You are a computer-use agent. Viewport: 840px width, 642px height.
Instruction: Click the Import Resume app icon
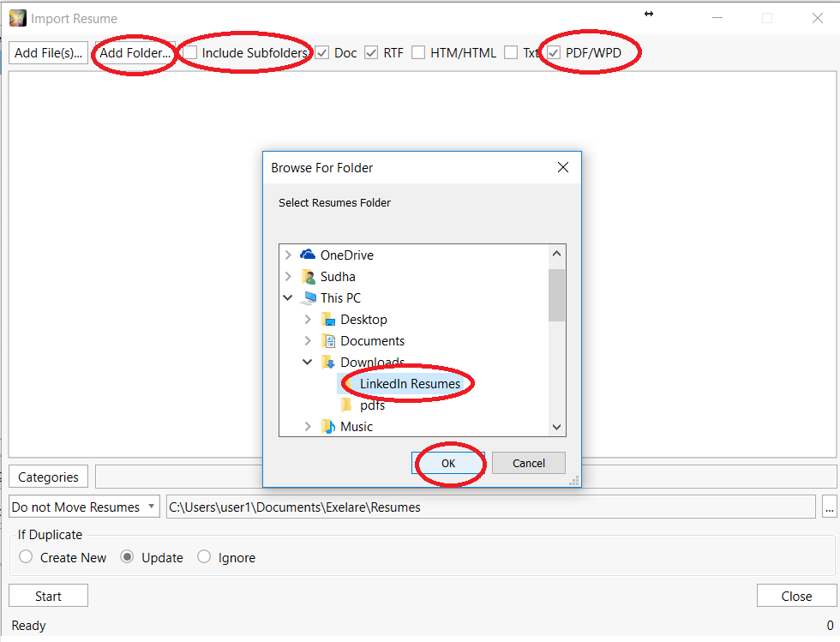[18, 18]
